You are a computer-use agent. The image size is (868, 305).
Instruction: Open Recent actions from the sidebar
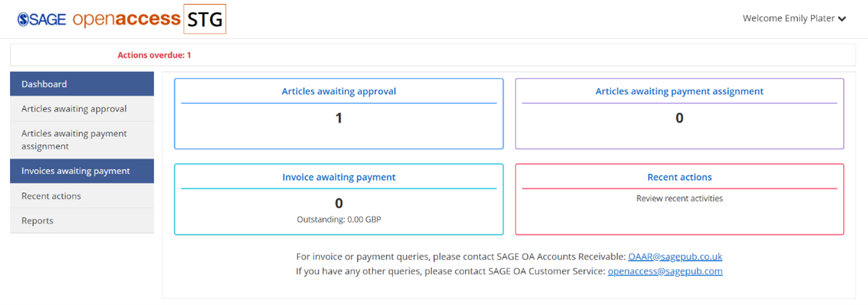tap(82, 196)
